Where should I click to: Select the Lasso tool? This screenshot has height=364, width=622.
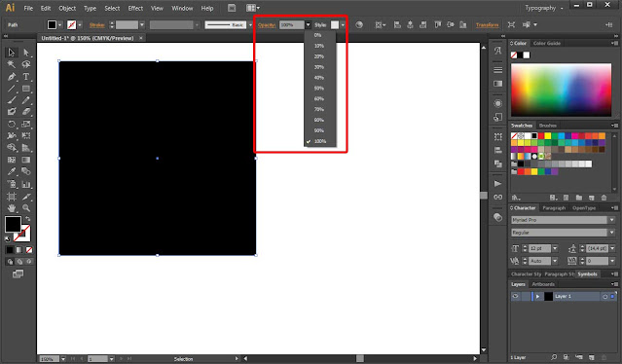[26, 64]
